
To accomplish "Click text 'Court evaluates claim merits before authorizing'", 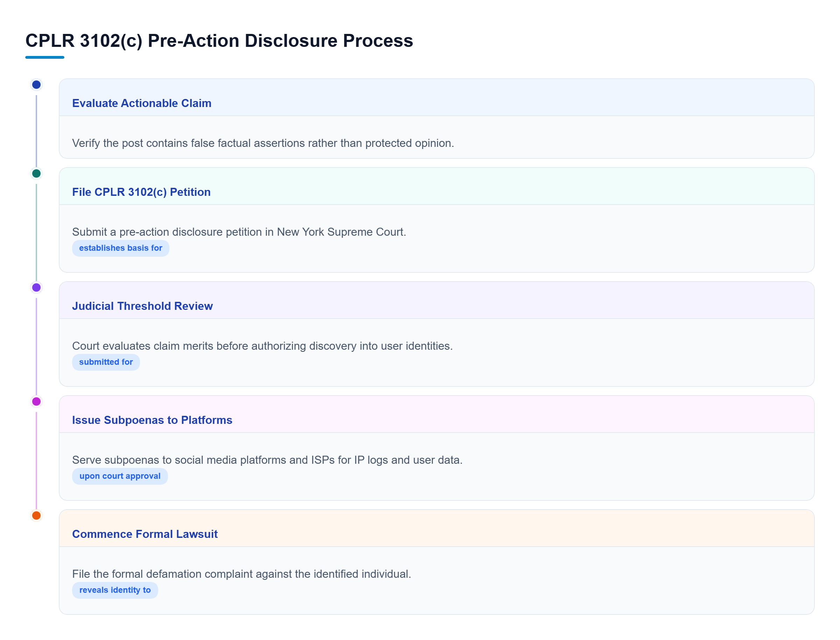I will pos(189,346).
